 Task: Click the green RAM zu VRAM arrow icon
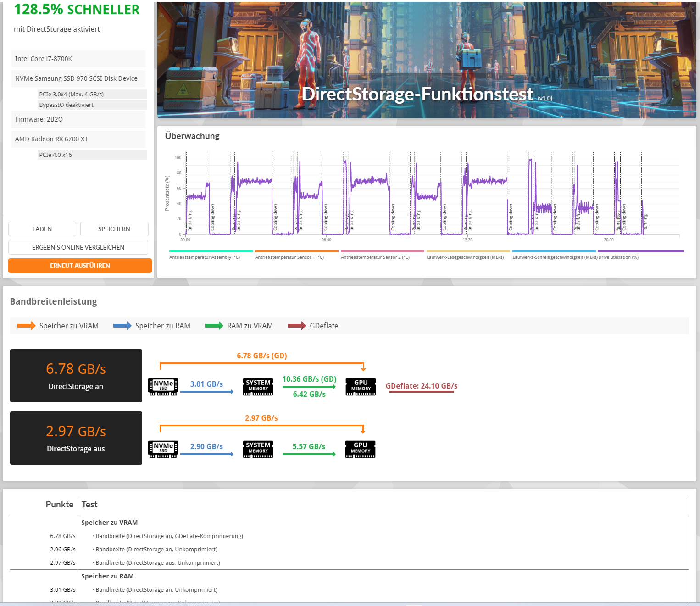(x=214, y=326)
